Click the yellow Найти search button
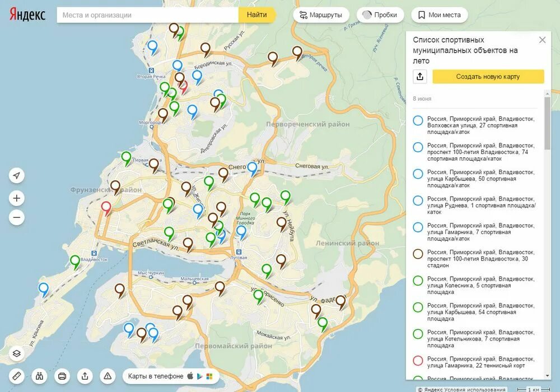Image resolution: width=560 pixels, height=392 pixels. [x=256, y=15]
